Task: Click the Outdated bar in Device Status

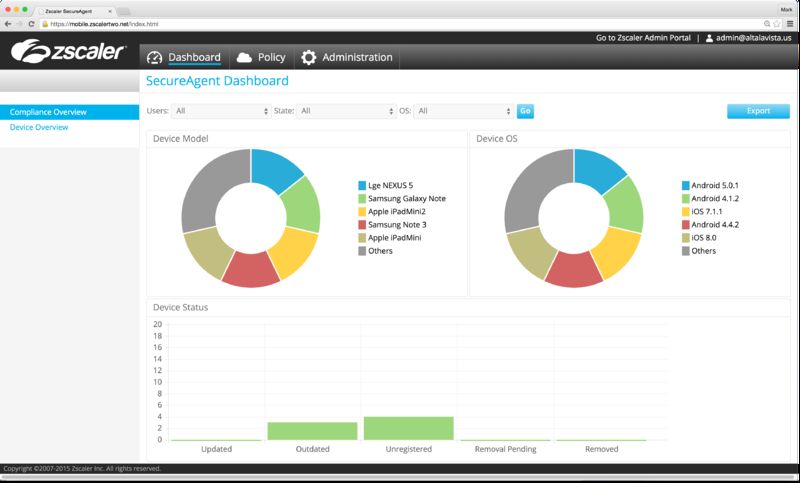Action: coord(312,431)
